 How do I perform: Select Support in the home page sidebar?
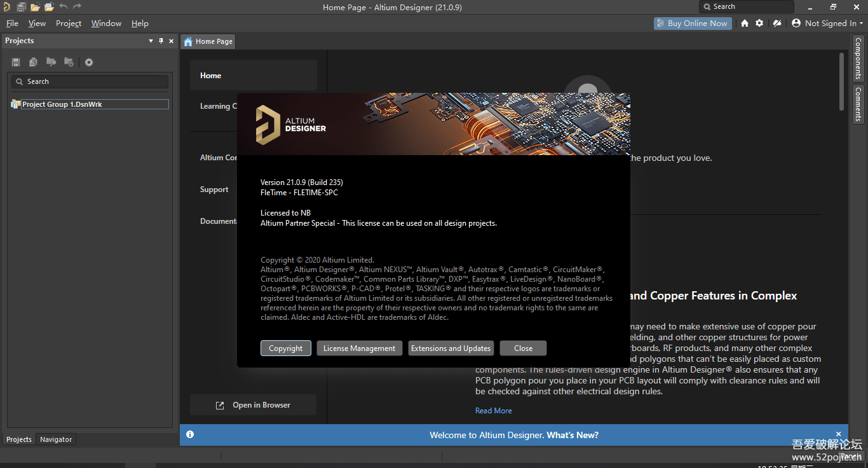pyautogui.click(x=214, y=189)
